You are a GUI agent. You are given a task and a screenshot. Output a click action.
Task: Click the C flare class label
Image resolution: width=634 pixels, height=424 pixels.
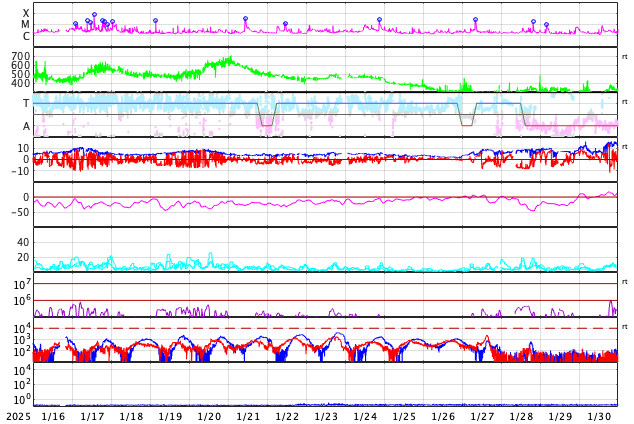26,36
